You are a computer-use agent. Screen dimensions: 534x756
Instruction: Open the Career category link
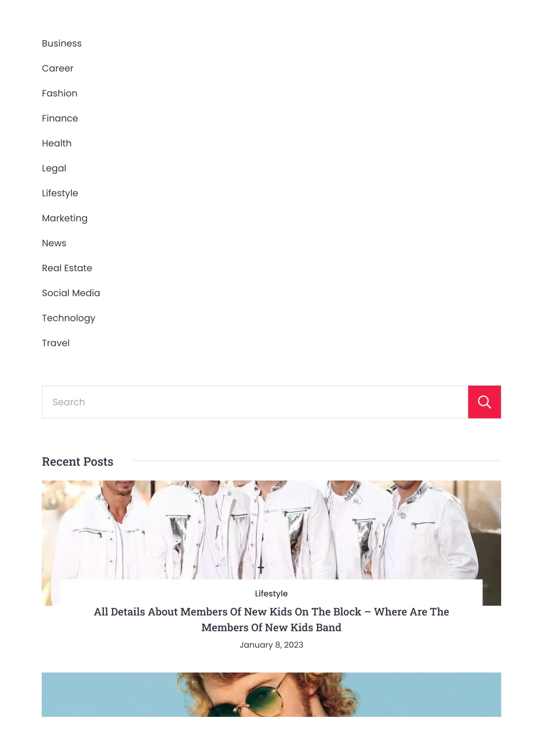57,68
